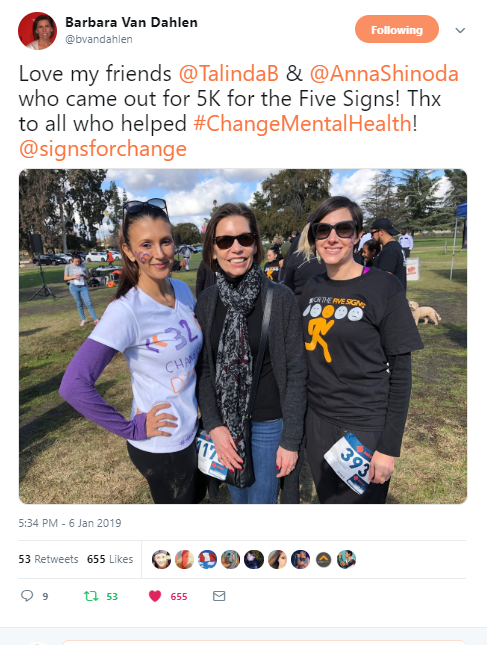Click the @bvandahlen handle
Viewport: 487px width, 645px height.
point(99,39)
